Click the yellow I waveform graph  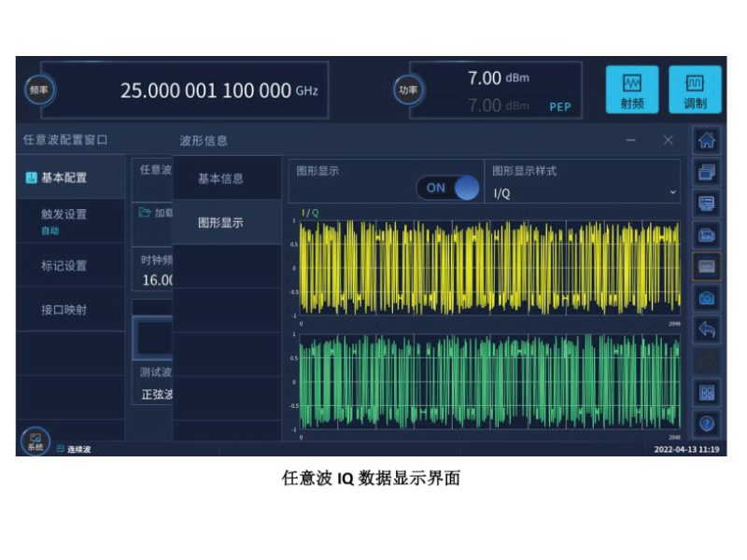tap(489, 269)
